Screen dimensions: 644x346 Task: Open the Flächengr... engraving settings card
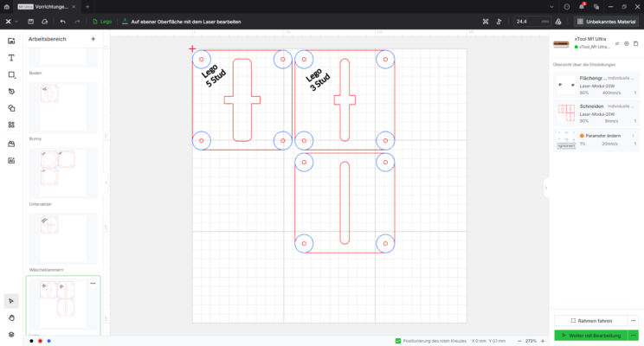click(x=596, y=85)
